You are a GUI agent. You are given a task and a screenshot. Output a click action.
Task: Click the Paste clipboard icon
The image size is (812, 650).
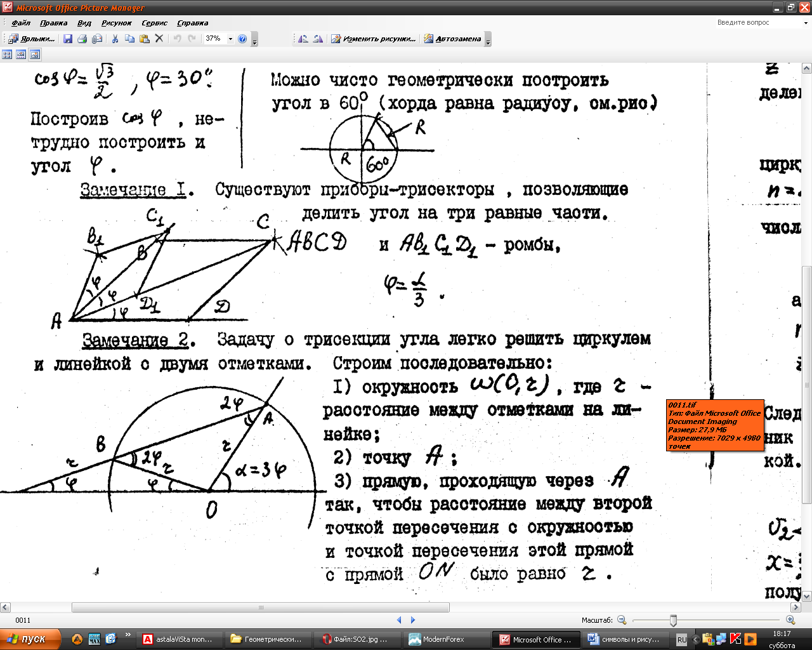[x=145, y=39]
